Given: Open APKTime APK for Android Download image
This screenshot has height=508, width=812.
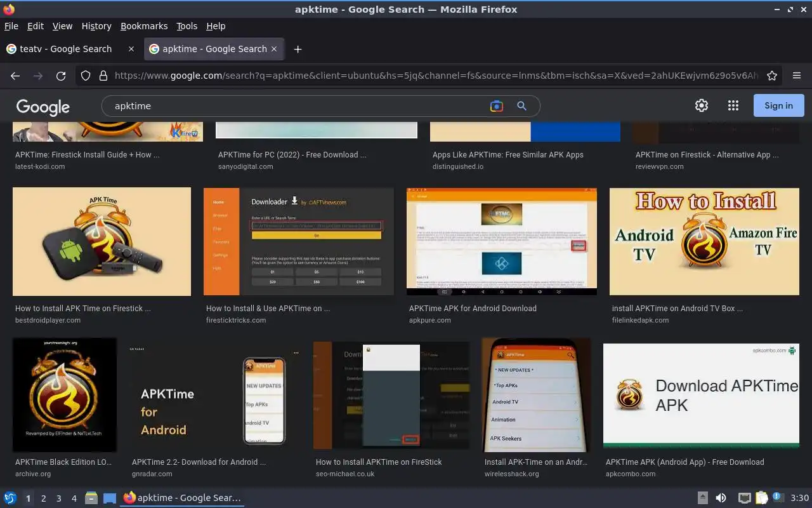Looking at the screenshot, I should click(x=501, y=241).
